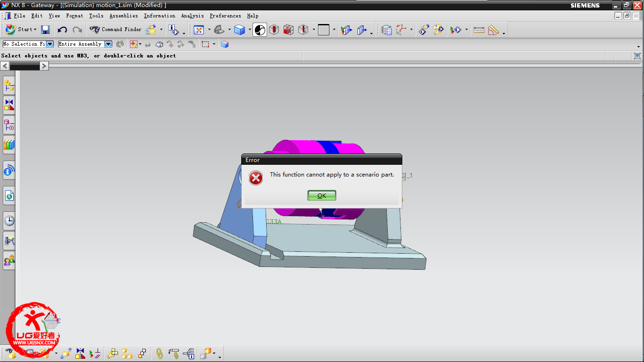Open the Part Navigator sidebar tab
This screenshot has width=644, height=362.
[x=9, y=125]
